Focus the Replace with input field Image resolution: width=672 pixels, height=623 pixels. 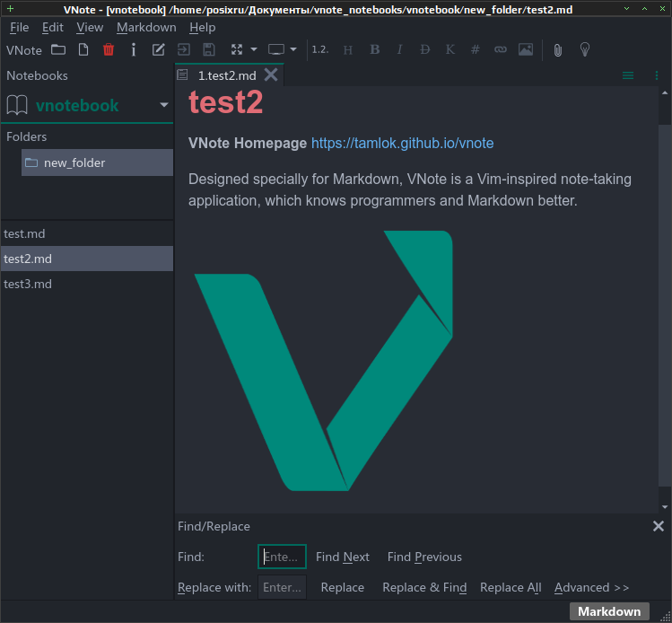pyautogui.click(x=282, y=587)
